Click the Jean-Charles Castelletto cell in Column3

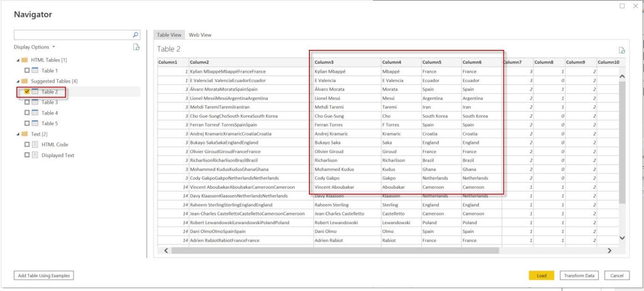[347, 213]
